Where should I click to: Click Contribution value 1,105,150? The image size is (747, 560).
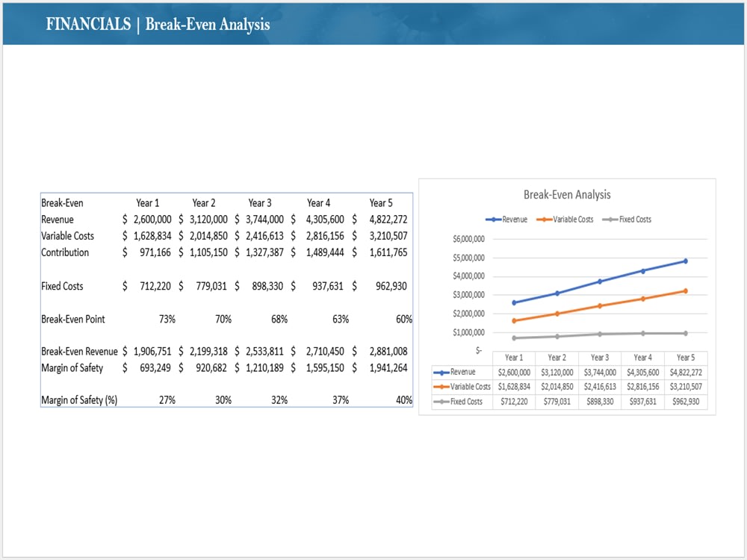208,252
